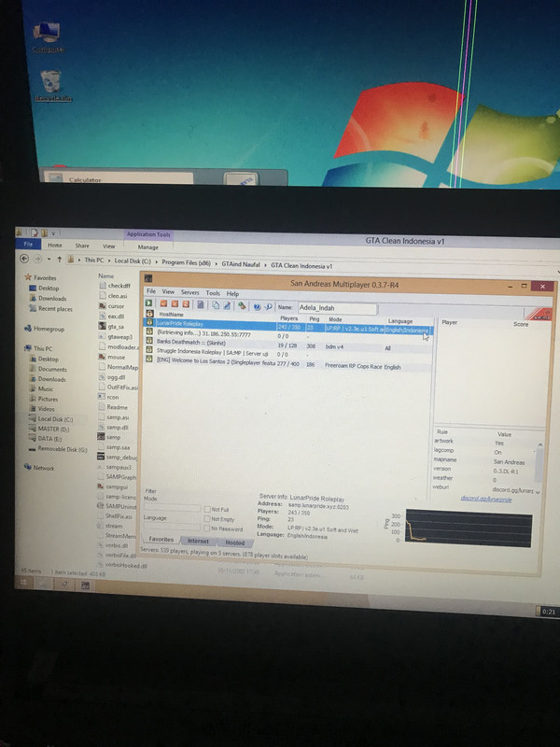Viewport: 560px width, 747px height.
Task: Click the lock icon beside LunarPride Roleplay
Action: [149, 322]
